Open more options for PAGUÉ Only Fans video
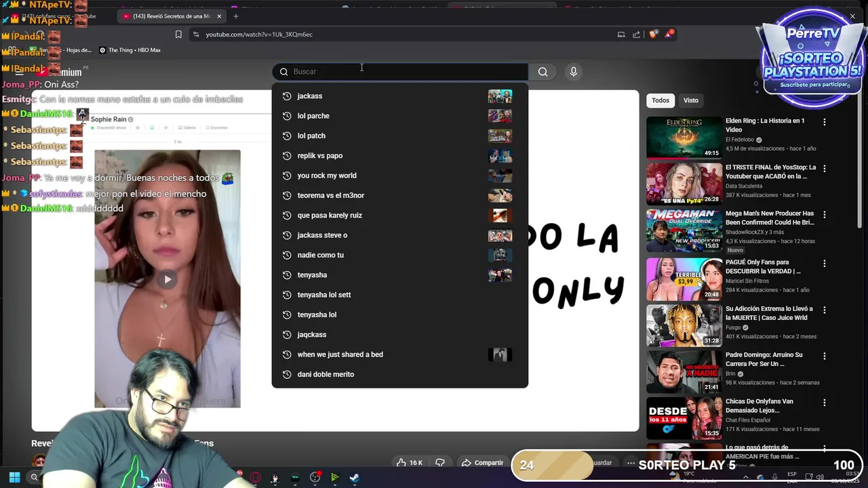 [x=825, y=263]
